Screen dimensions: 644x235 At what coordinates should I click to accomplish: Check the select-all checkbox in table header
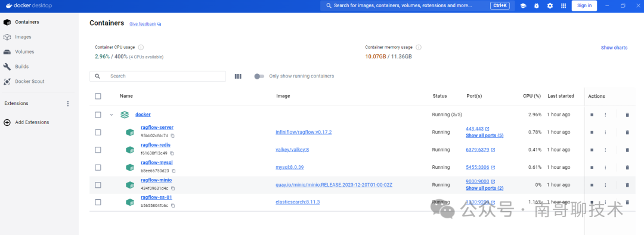(98, 96)
